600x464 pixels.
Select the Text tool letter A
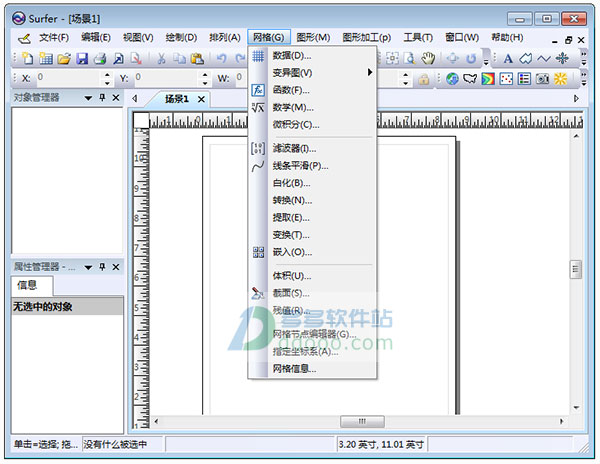(x=508, y=59)
